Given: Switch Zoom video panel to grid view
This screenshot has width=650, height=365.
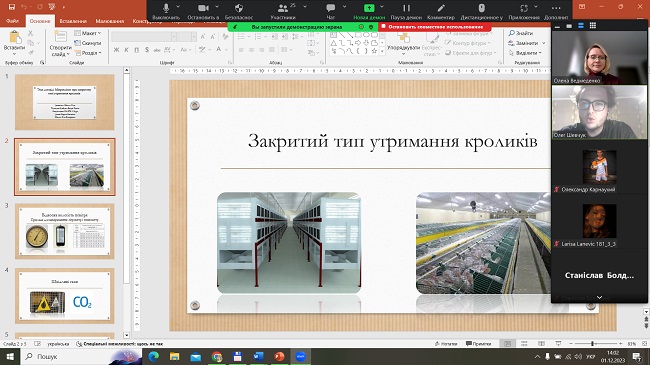Looking at the screenshot, I should (x=593, y=26).
